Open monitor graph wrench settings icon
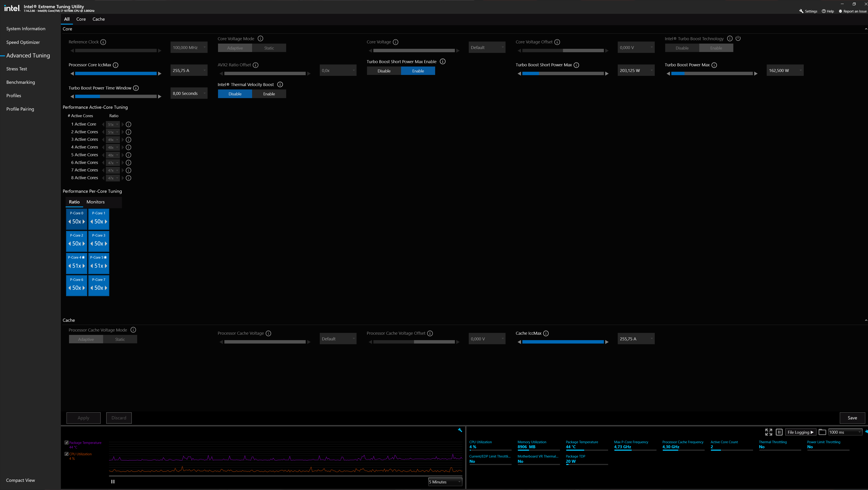Image resolution: width=868 pixels, height=490 pixels. pos(460,430)
